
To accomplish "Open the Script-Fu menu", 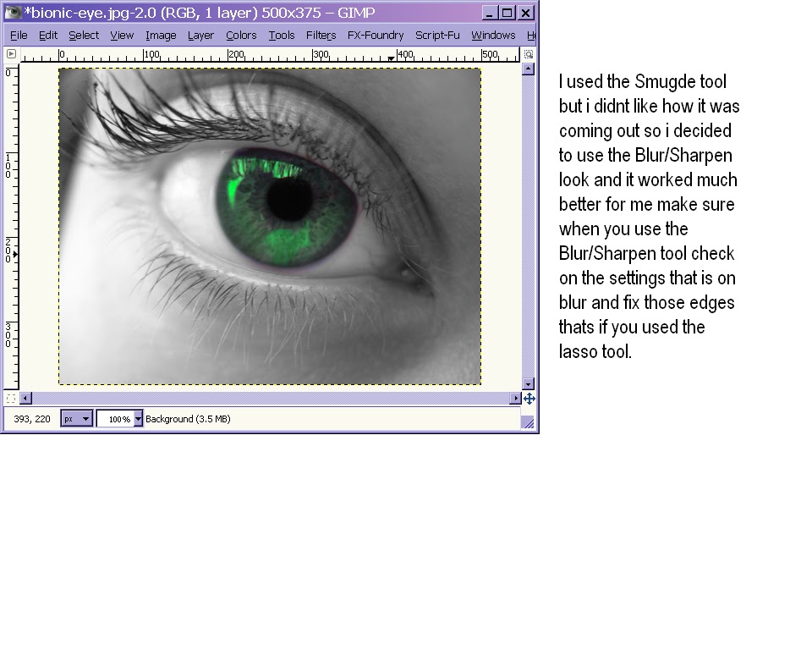I will (x=437, y=36).
